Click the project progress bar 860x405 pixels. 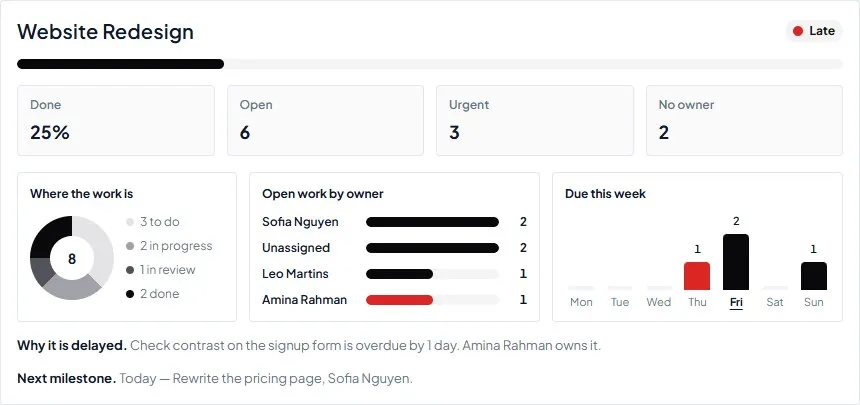point(430,64)
